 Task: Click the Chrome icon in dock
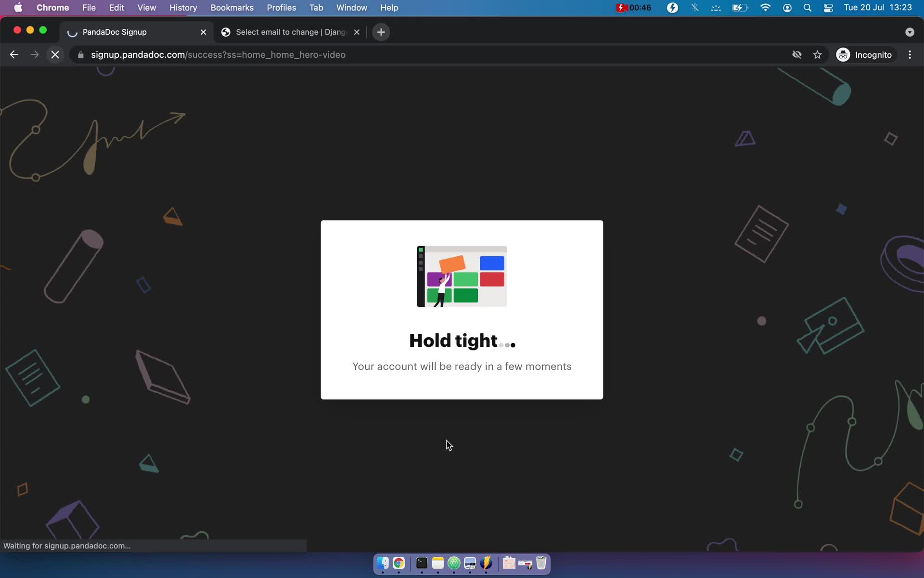coord(398,564)
